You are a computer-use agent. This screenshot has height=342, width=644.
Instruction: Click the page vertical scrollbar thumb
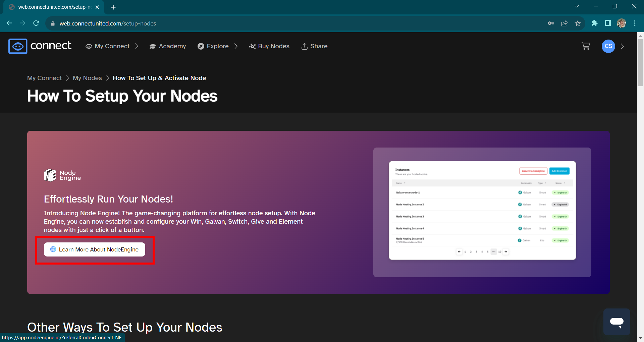tap(640, 62)
